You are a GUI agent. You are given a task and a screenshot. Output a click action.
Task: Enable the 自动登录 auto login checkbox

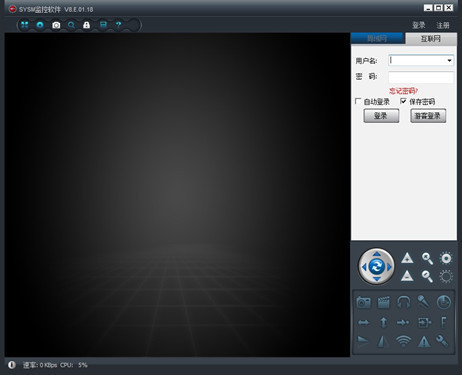point(358,101)
